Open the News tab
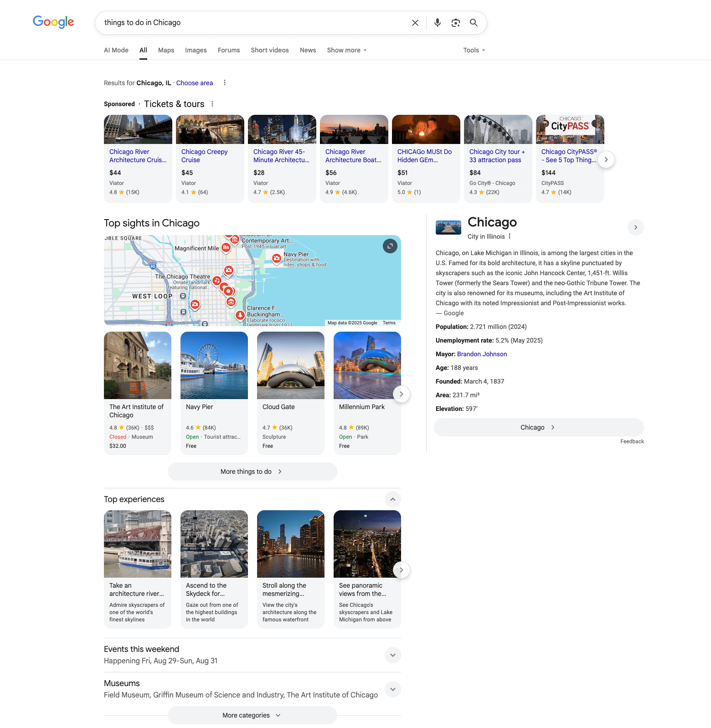711x728 pixels. 308,50
